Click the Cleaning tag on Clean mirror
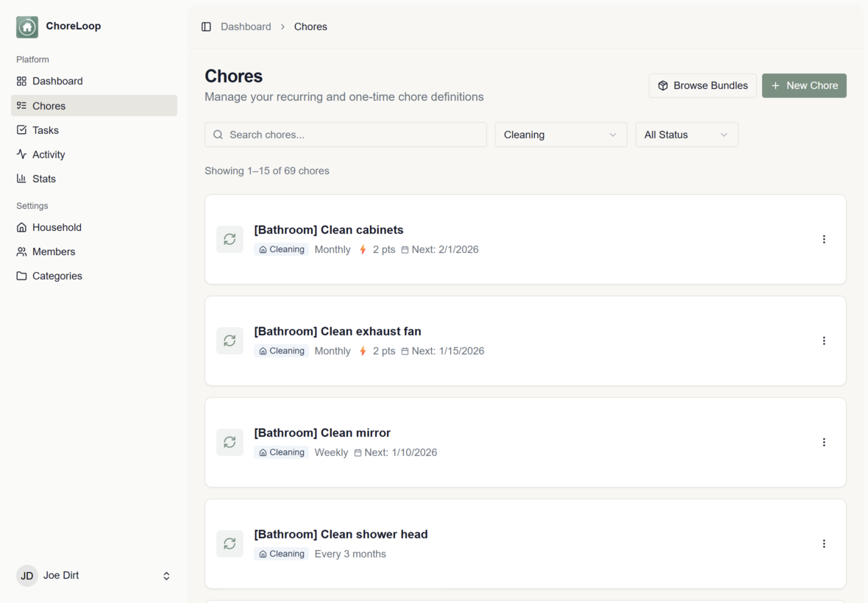Viewport: 868px width, 603px height. pyautogui.click(x=281, y=452)
